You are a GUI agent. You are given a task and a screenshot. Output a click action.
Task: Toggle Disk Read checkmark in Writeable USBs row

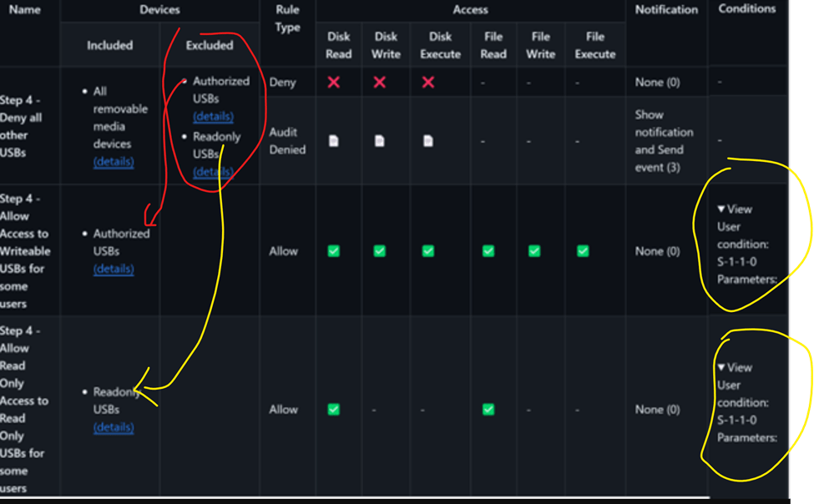[334, 250]
